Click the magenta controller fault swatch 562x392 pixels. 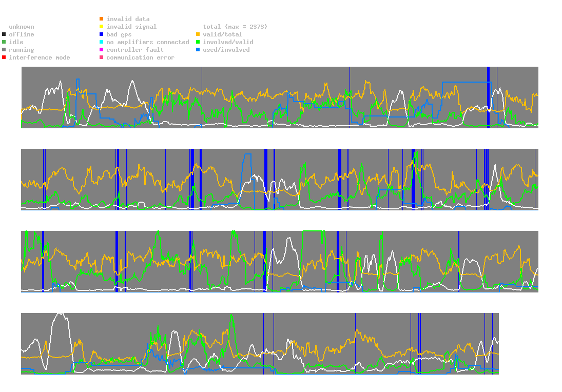pyautogui.click(x=102, y=50)
